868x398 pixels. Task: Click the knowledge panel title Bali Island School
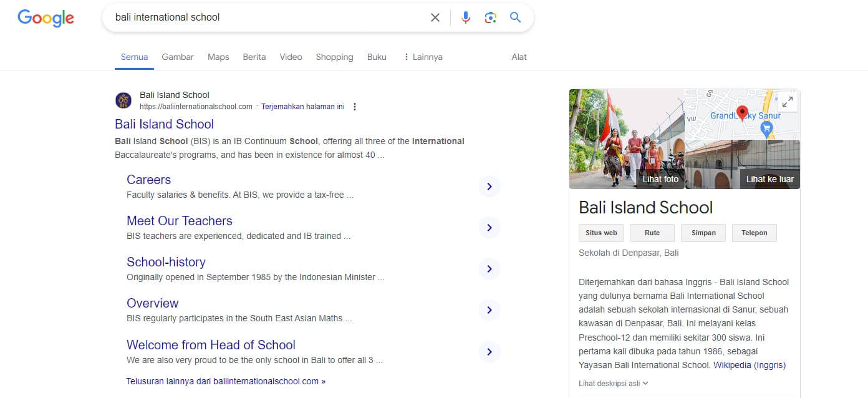(645, 208)
